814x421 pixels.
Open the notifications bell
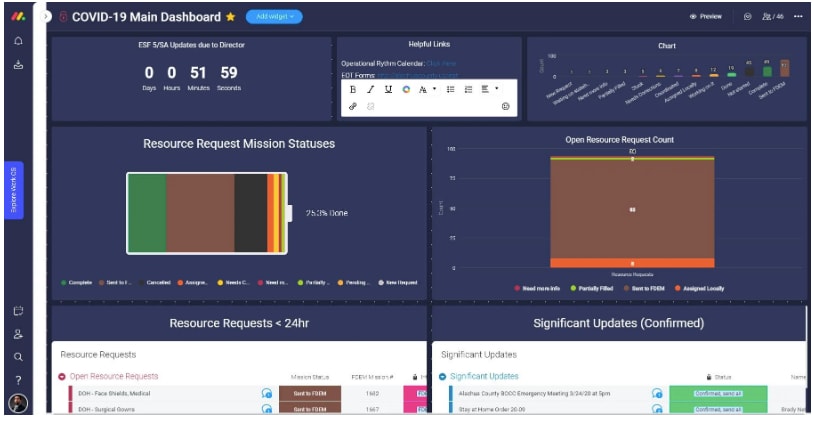18,41
